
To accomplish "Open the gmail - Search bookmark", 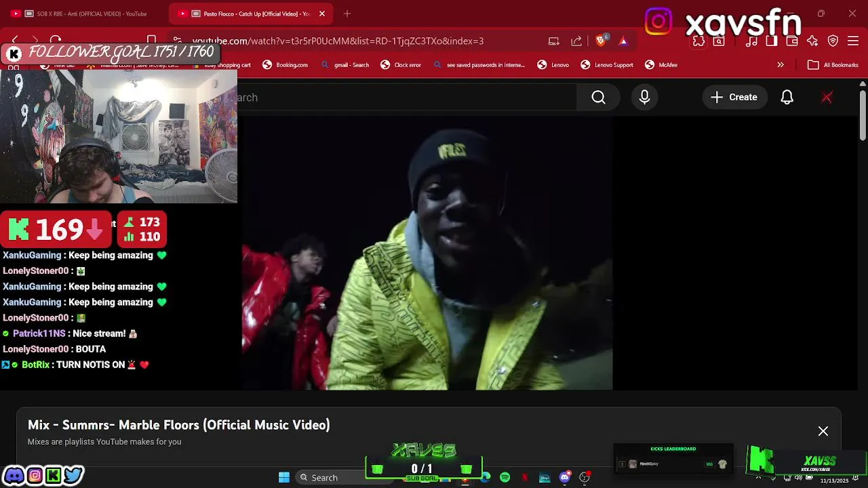I will click(x=345, y=65).
